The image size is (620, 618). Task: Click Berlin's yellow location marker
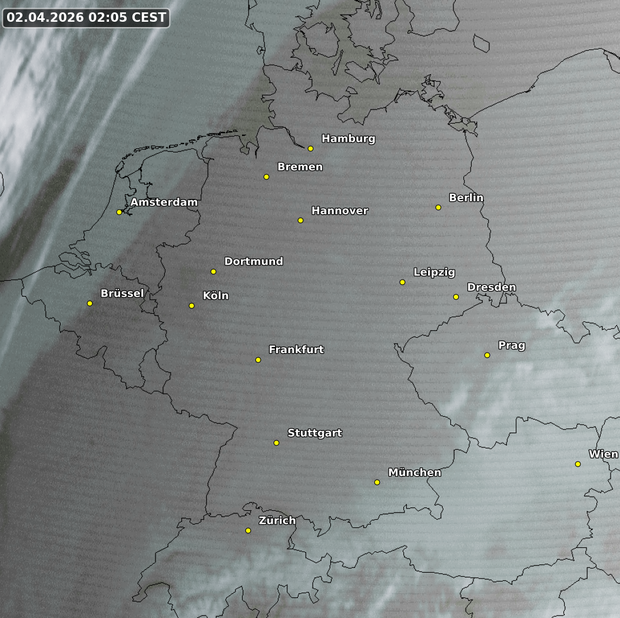coord(438,207)
